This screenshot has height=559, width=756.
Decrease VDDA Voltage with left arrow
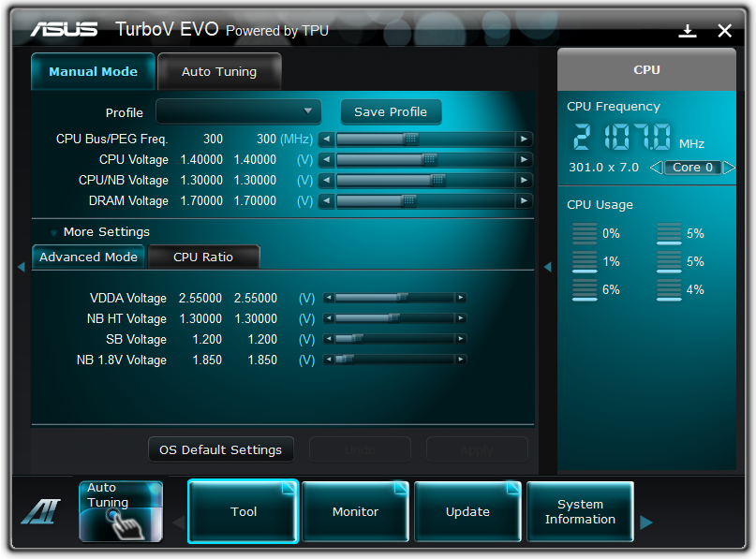pyautogui.click(x=329, y=298)
